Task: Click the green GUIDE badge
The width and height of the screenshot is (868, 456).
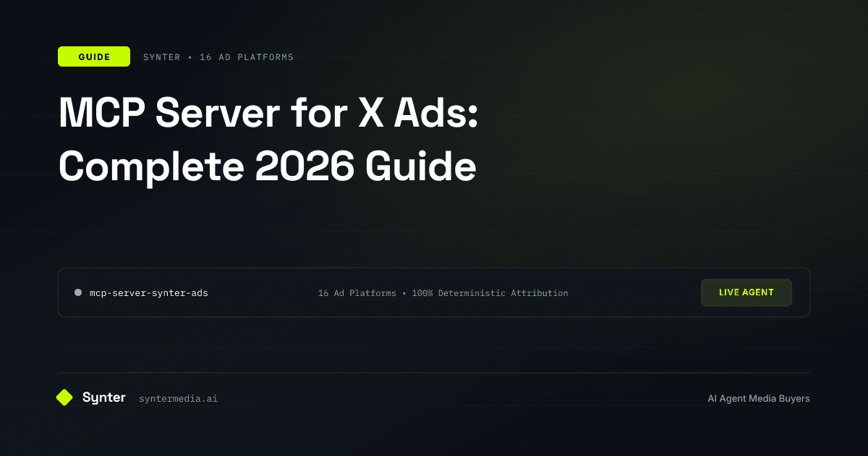Action: point(94,56)
